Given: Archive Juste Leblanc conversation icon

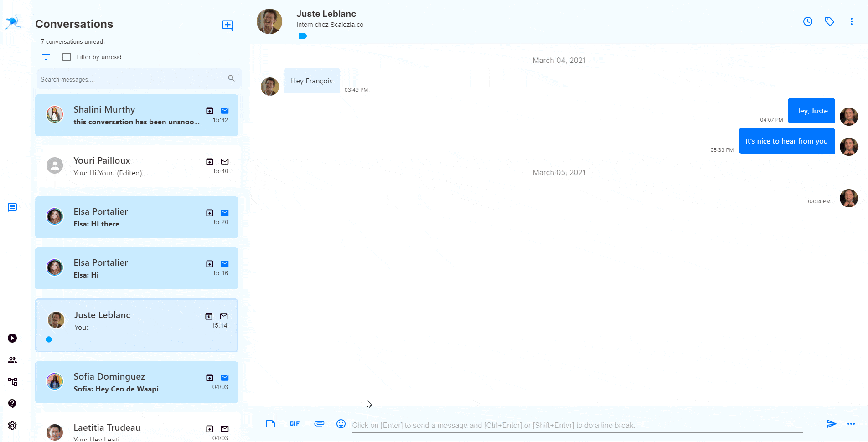Looking at the screenshot, I should click(x=209, y=316).
